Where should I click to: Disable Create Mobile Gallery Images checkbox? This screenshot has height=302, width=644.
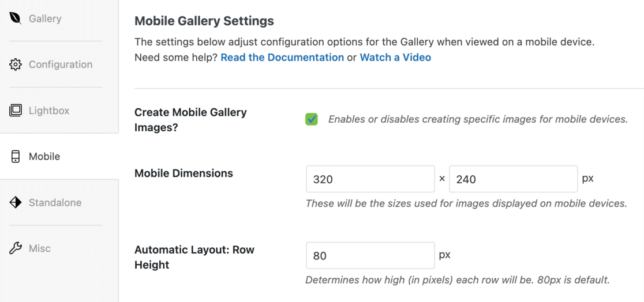[x=312, y=119]
